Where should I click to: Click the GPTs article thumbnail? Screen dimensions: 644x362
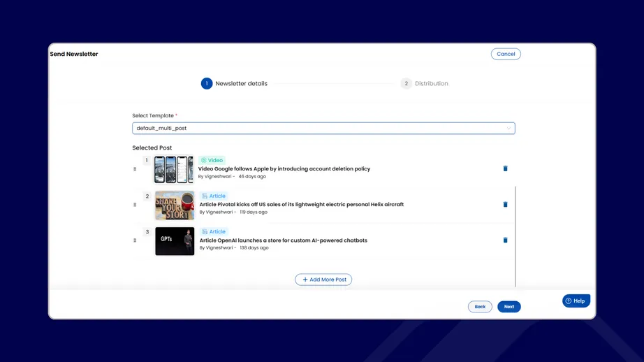(175, 240)
